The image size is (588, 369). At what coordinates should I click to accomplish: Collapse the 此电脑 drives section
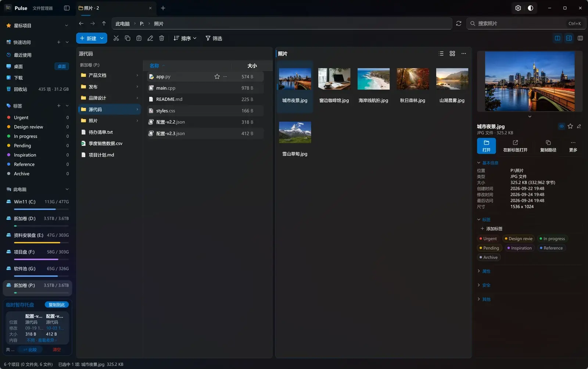click(67, 189)
